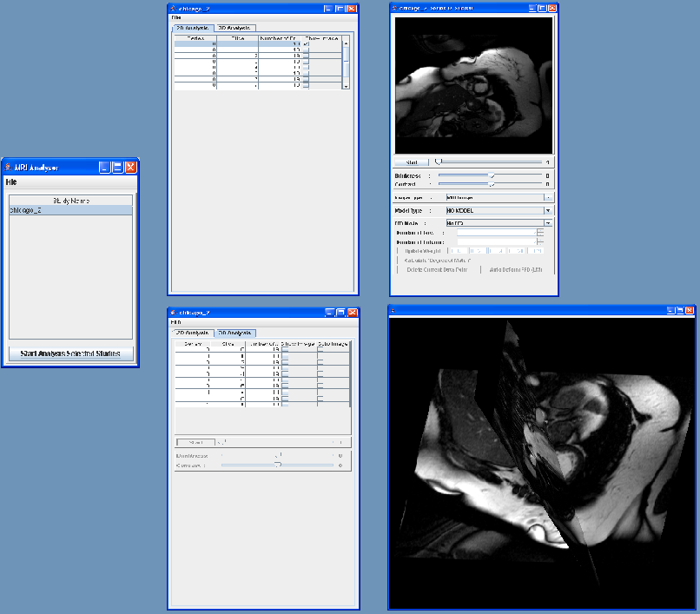Open the FFD Mode dropdown showing No FFD
Image resolution: width=700 pixels, height=614 pixels.
click(547, 222)
